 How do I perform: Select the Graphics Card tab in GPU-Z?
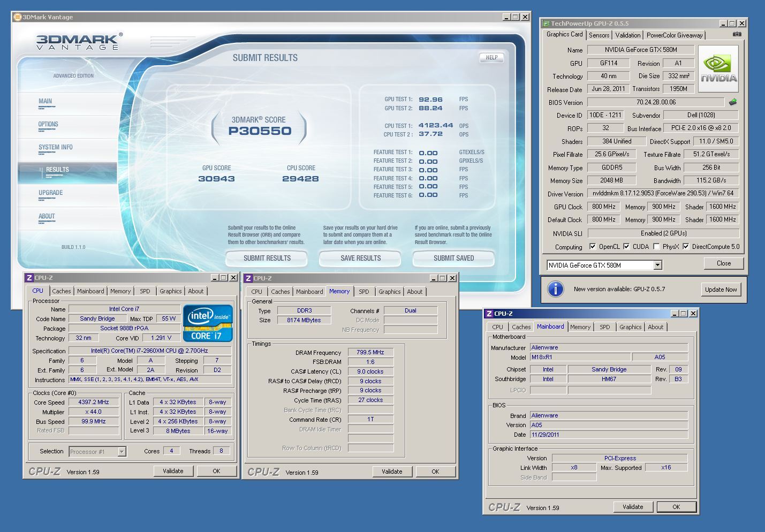564,34
